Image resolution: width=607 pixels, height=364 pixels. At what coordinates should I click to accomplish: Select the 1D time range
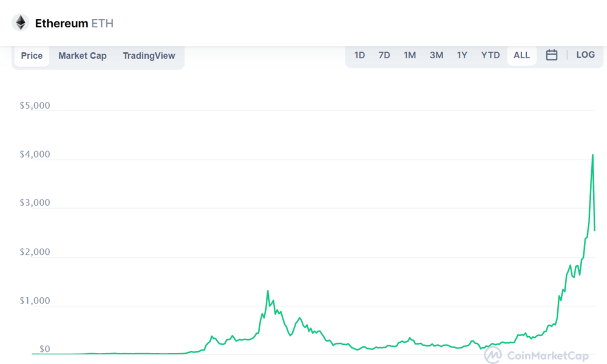[359, 55]
